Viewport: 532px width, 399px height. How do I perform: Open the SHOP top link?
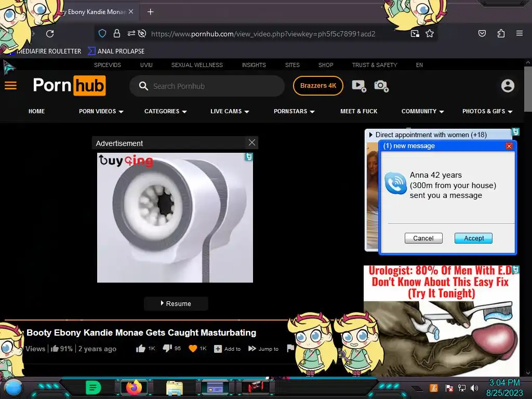click(326, 65)
